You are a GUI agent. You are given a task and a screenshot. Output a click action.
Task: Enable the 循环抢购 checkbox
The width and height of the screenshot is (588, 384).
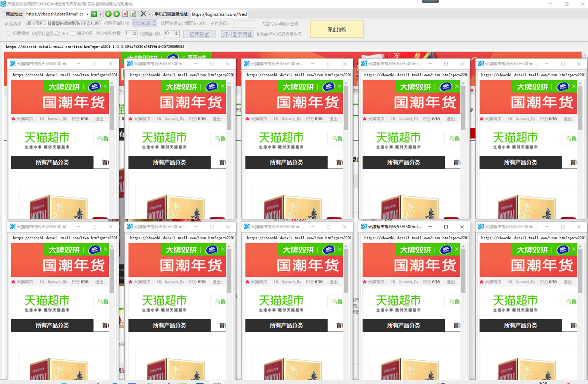[73, 33]
